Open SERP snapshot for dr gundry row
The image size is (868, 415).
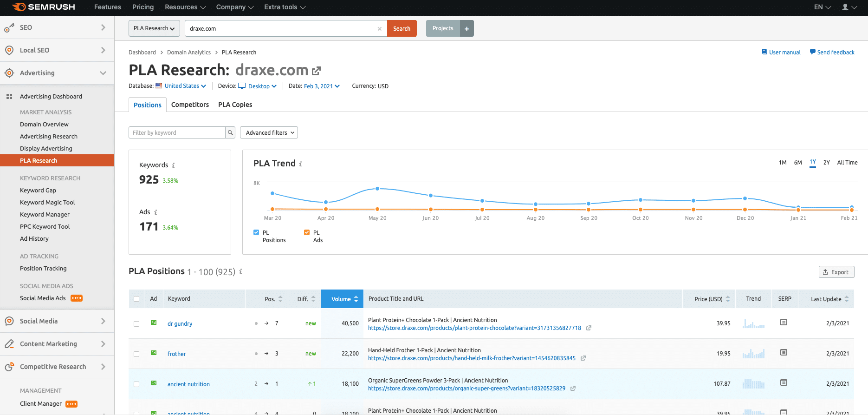pos(784,322)
